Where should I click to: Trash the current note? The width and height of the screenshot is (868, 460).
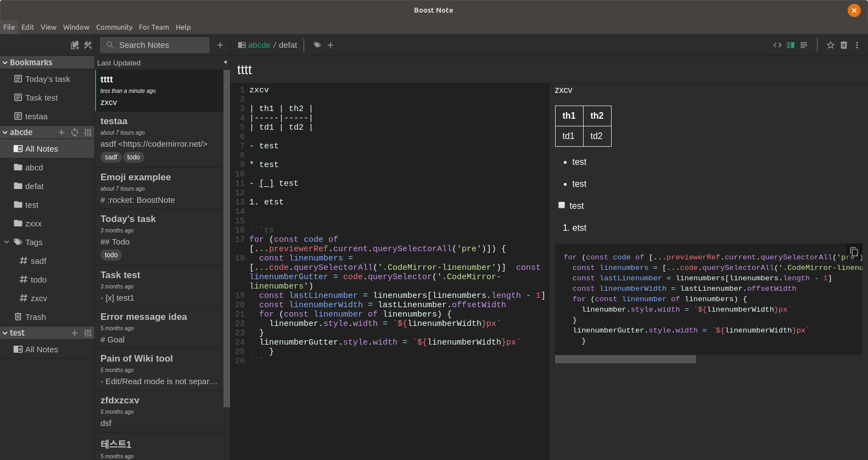pyautogui.click(x=844, y=45)
